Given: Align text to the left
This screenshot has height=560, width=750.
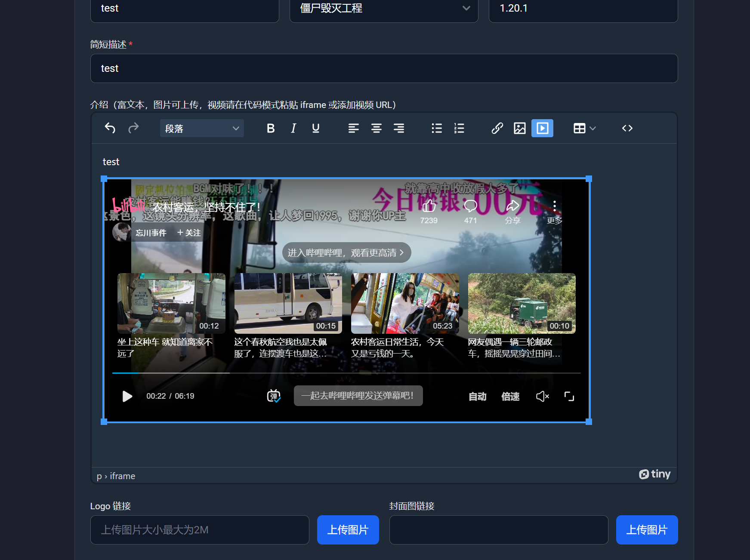Looking at the screenshot, I should point(353,128).
